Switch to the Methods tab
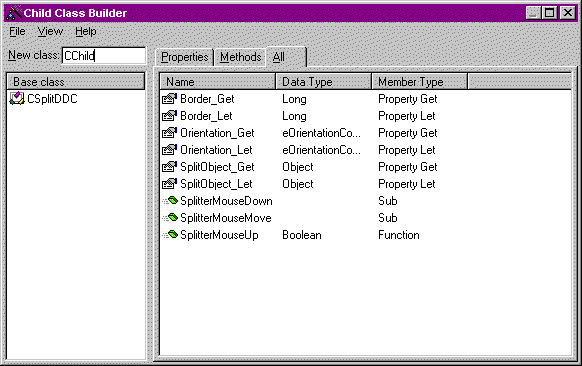This screenshot has height=366, width=582. pos(241,57)
